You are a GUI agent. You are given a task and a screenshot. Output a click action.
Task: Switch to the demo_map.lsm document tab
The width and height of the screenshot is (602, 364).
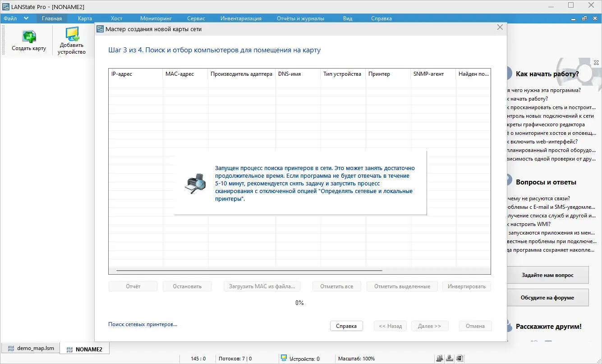(31, 349)
